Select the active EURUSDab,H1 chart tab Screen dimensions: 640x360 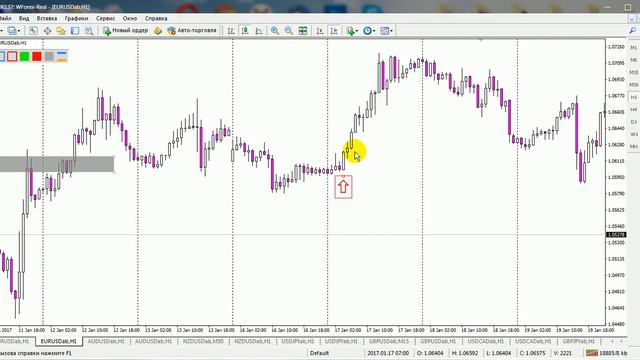pyautogui.click(x=58, y=341)
